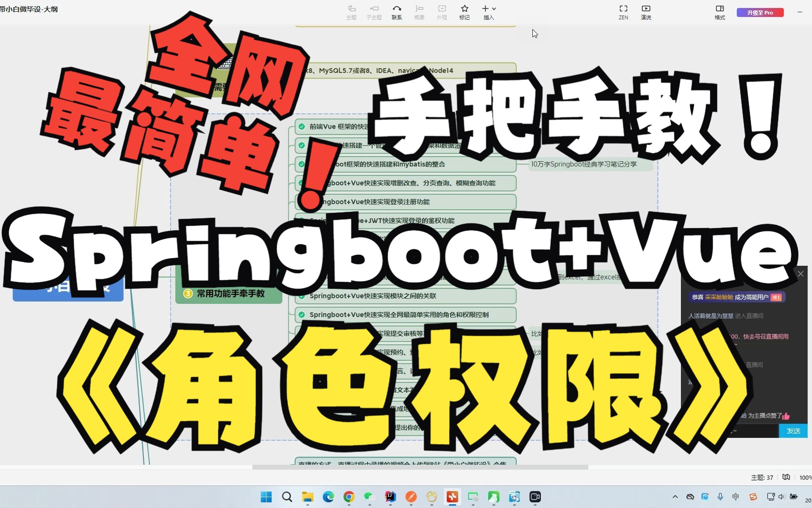Image resolution: width=812 pixels, height=508 pixels.
Task: Click the Sogou input S icon in tray
Action: pyautogui.click(x=753, y=497)
